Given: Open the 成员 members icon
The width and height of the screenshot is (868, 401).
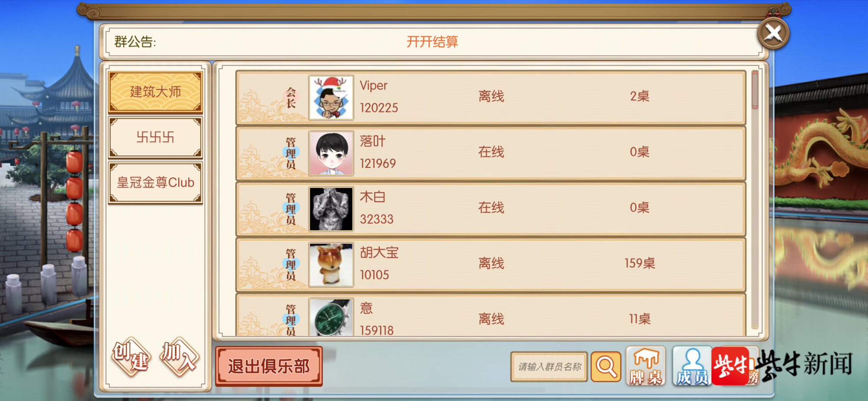Looking at the screenshot, I should pos(692,366).
